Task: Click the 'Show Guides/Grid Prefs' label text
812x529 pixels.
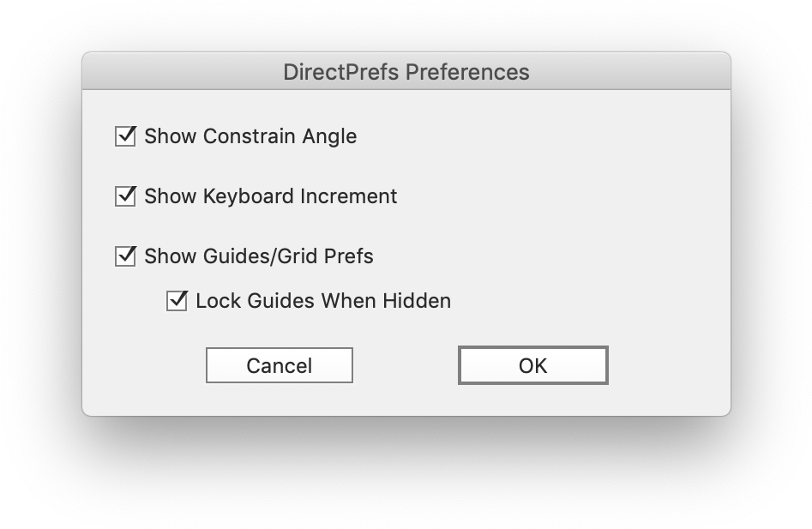Action: point(258,256)
